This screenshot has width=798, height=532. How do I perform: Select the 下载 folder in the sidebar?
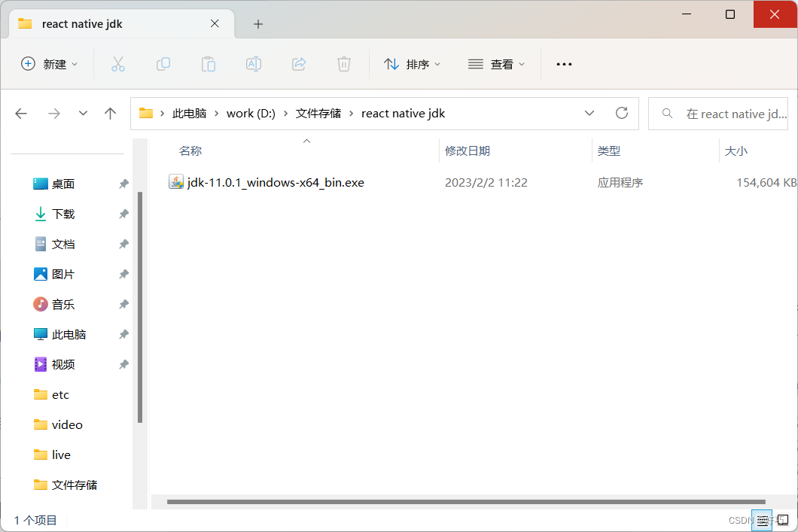pyautogui.click(x=62, y=214)
